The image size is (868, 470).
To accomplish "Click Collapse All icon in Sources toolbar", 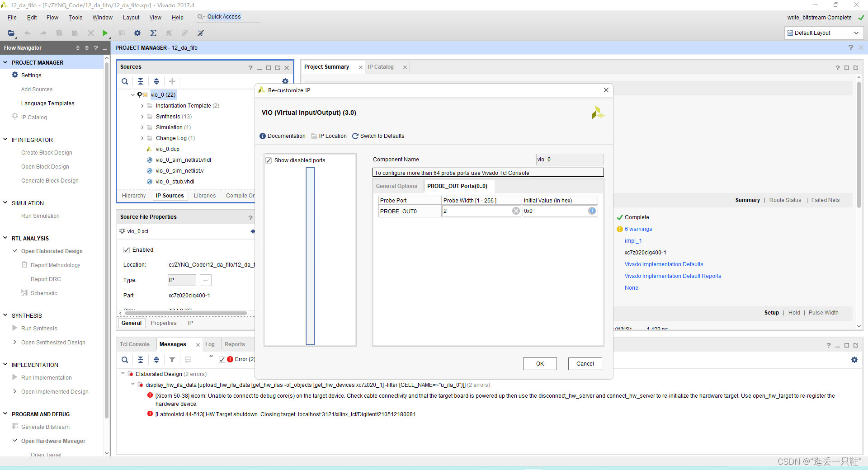I will click(x=141, y=81).
